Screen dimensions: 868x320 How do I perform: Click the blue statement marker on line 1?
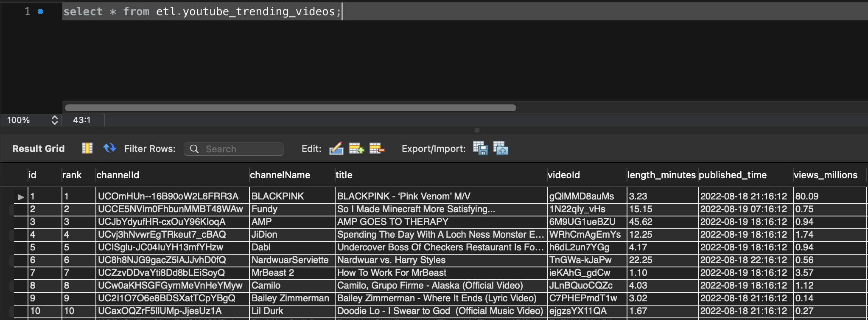pos(40,11)
